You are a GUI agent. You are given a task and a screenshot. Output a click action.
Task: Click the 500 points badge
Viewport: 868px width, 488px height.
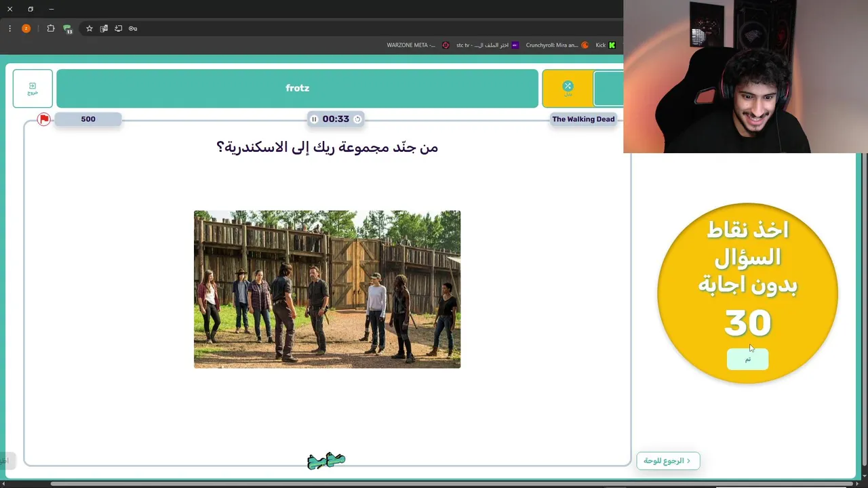click(88, 119)
